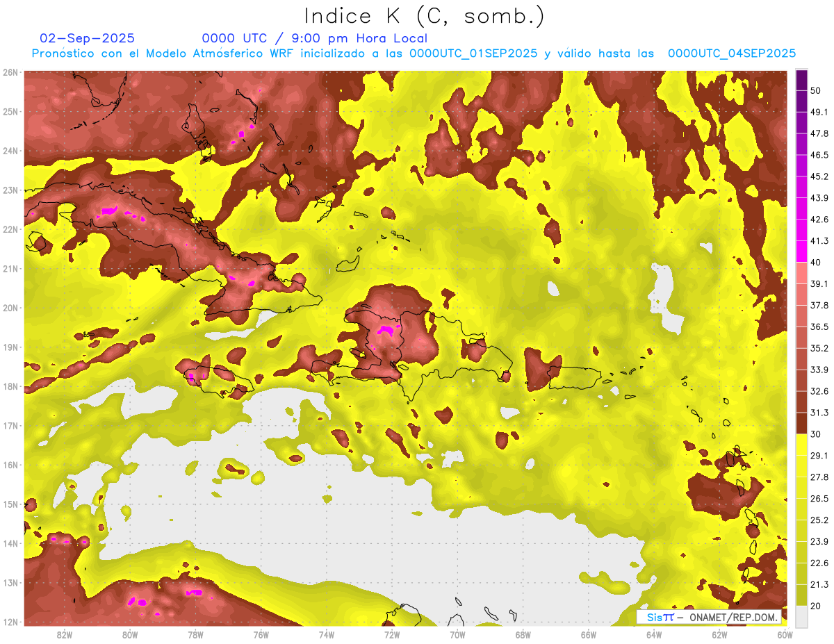The width and height of the screenshot is (834, 644).
Task: Pick the magenta colorbar swatch between 40 and 41.3
Action: tap(801, 251)
